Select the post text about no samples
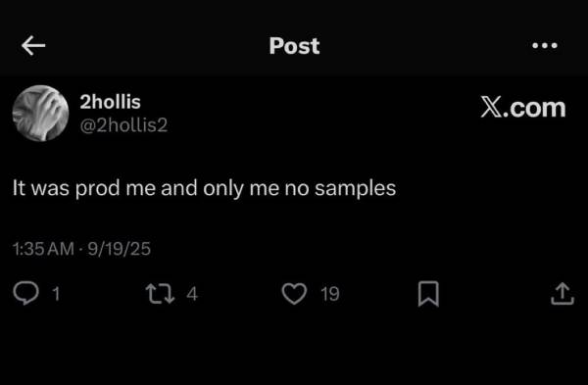 pyautogui.click(x=205, y=188)
